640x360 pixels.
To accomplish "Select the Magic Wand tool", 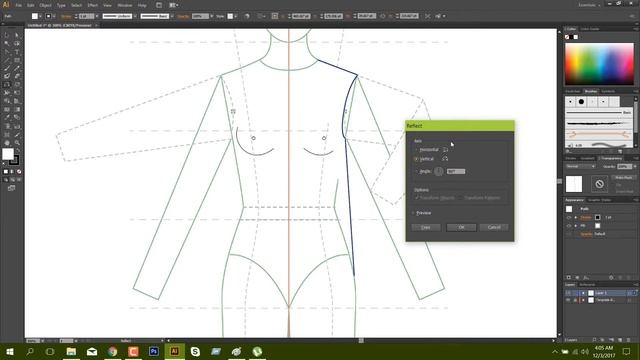I will point(7,43).
